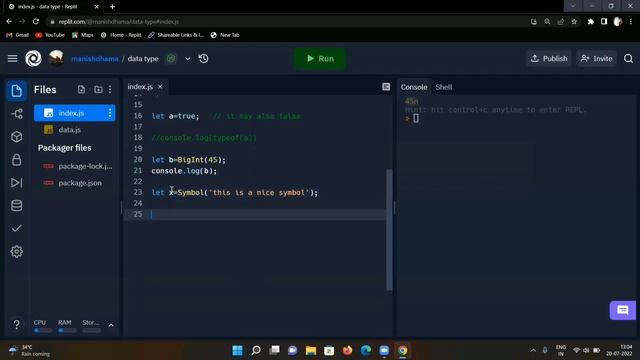Open the YouTube bookmark

50,35
